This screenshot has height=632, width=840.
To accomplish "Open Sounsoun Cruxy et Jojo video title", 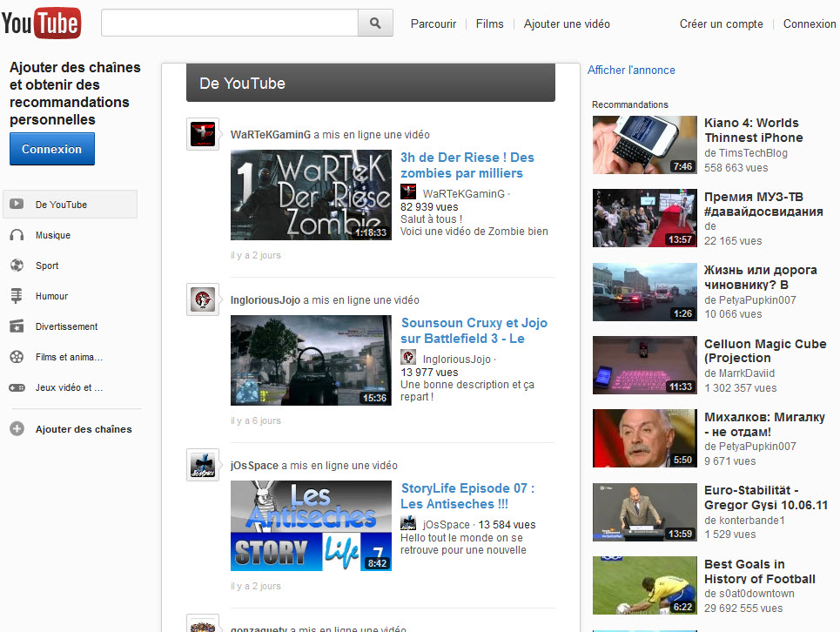I will coord(474,331).
